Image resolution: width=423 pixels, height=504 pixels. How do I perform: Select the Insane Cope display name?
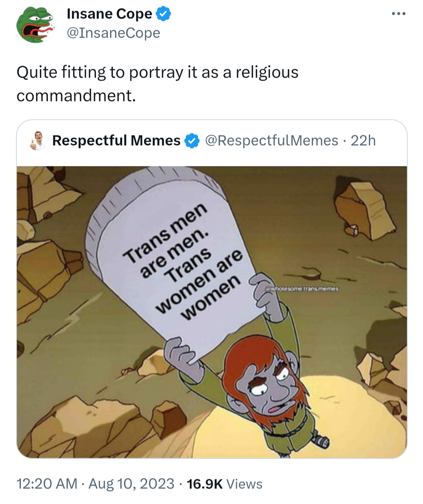coord(109,14)
